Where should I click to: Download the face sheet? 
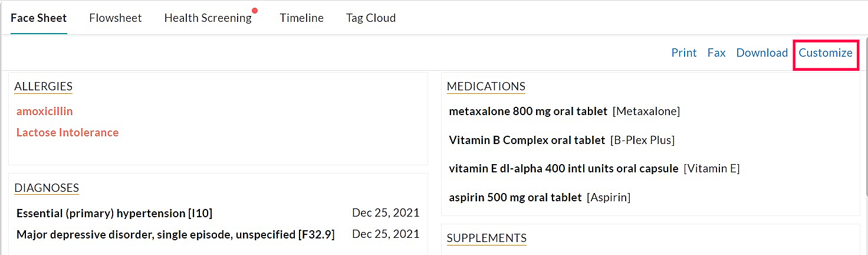pyautogui.click(x=762, y=53)
